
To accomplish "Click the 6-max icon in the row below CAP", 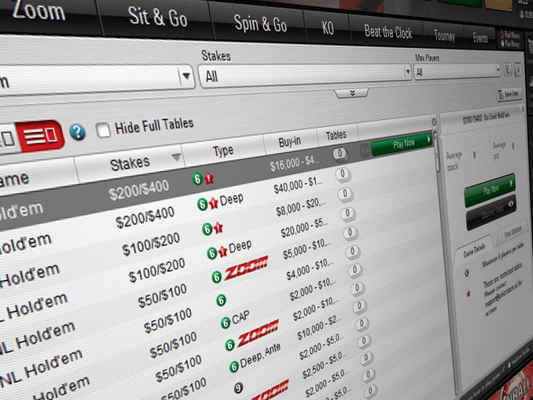I will pos(229,345).
